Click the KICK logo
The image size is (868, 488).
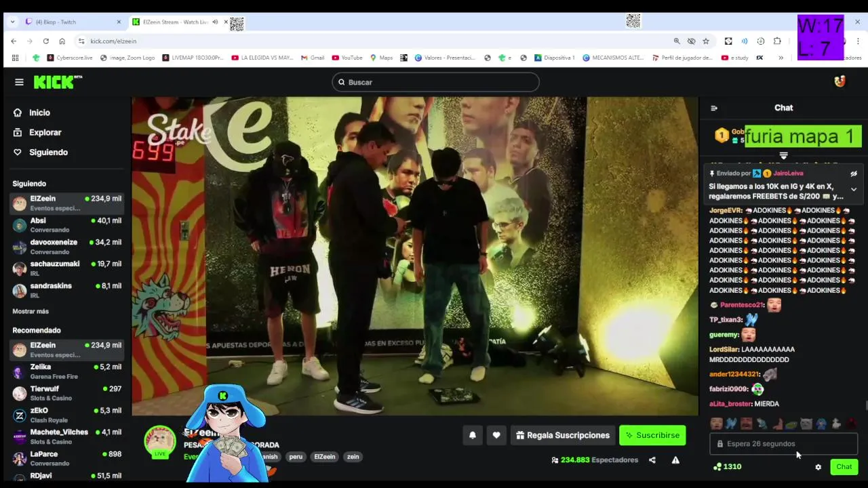pyautogui.click(x=58, y=82)
